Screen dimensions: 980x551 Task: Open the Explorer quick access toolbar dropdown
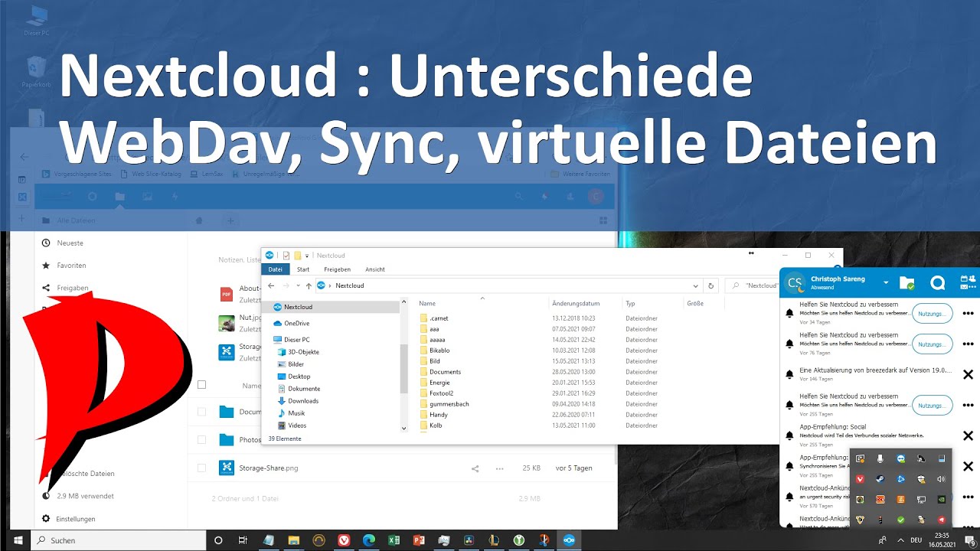point(306,256)
